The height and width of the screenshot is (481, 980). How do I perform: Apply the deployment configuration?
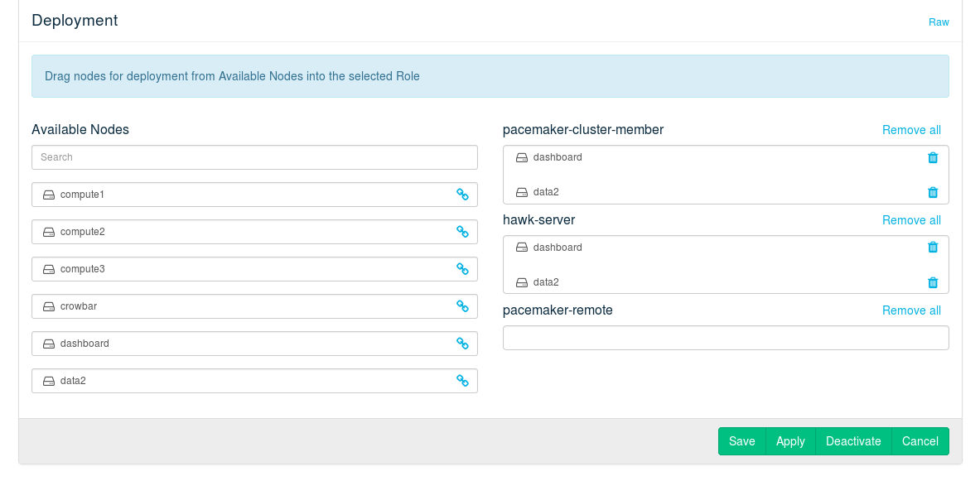pos(790,441)
